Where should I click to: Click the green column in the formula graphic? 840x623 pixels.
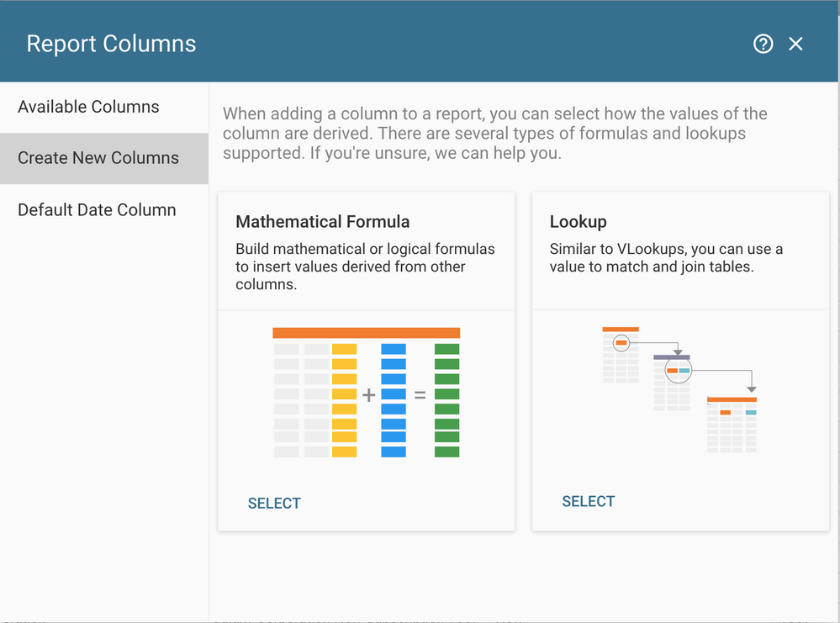[x=446, y=393]
